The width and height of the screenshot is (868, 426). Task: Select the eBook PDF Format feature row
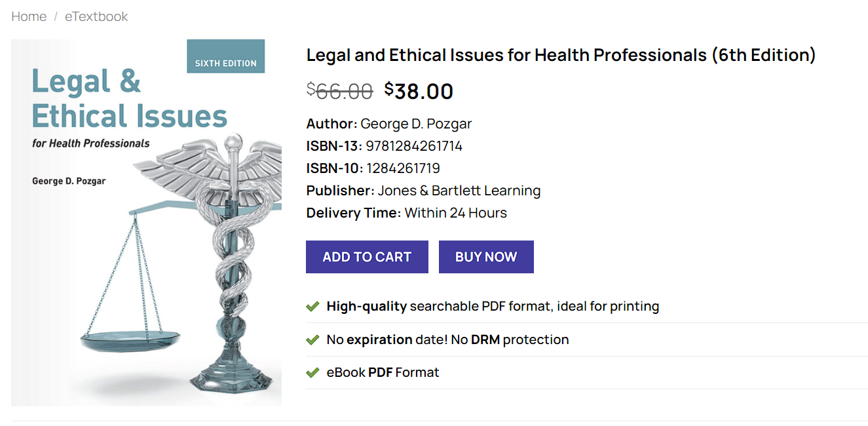pyautogui.click(x=382, y=372)
